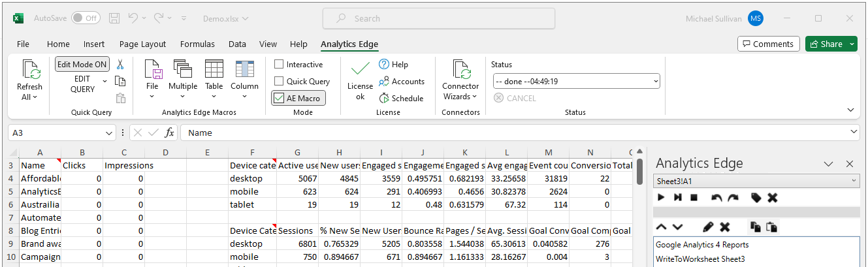Screen dimensions: 868x267
Task: Click the Paste clipboard icon in Quick Query
Action: pyautogui.click(x=120, y=99)
